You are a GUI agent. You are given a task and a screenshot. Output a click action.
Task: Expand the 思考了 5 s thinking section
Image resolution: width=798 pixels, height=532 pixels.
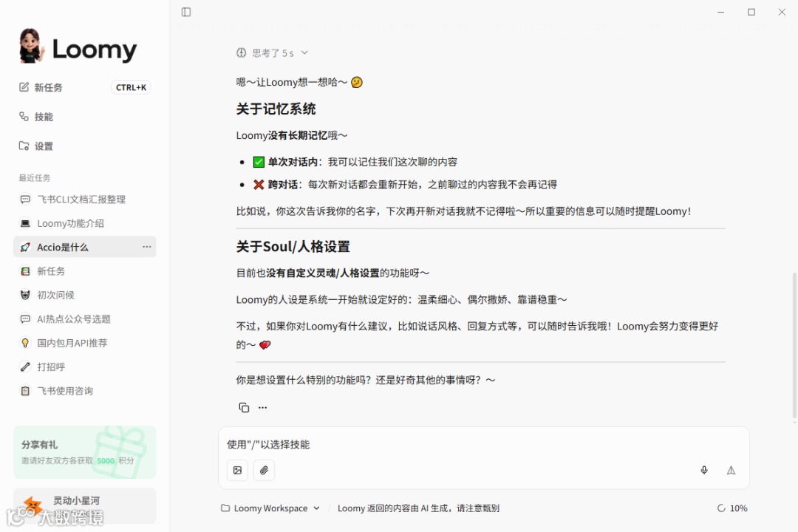coord(272,52)
